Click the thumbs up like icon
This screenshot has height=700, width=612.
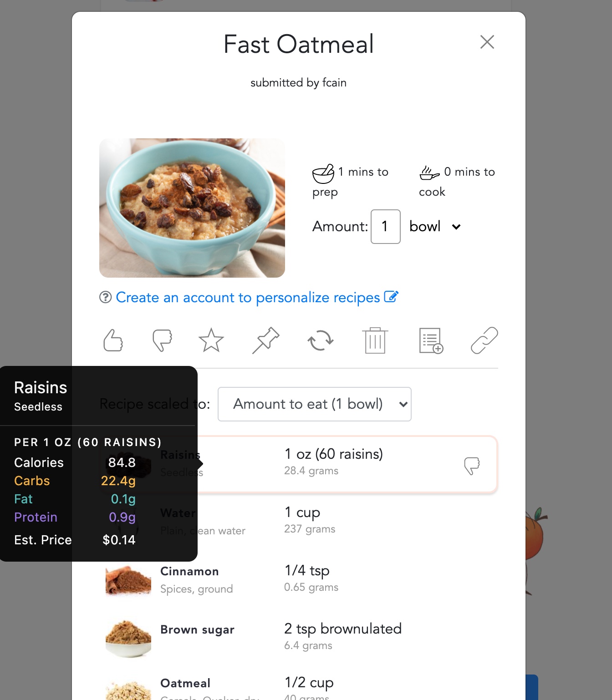click(113, 340)
